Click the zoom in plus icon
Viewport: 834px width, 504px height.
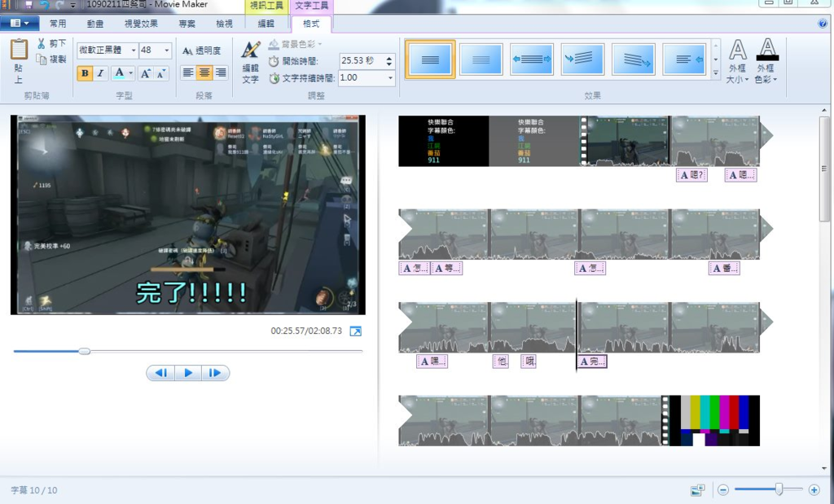(x=814, y=489)
